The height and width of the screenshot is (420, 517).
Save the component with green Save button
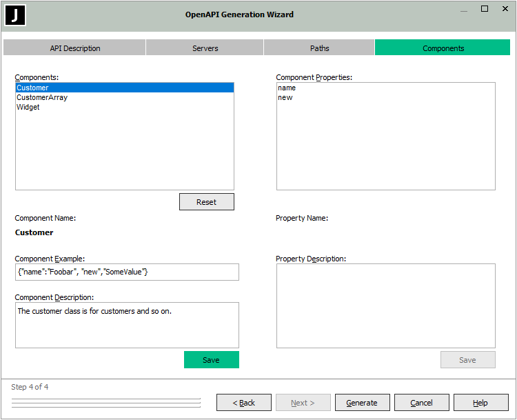(x=211, y=360)
